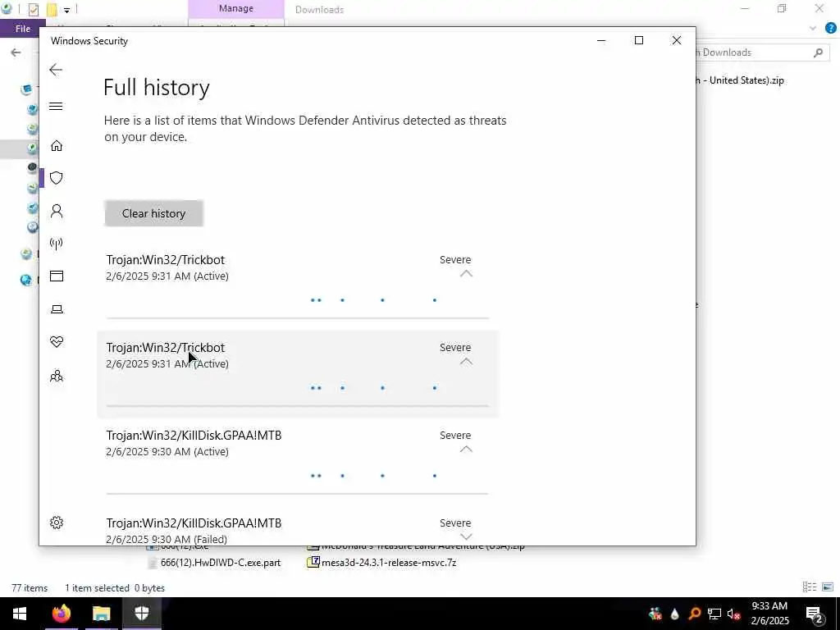This screenshot has height=630, width=840.
Task: Select the failed Trojan:Win32/KillDisk.GPAA!MTB name
Action: pyautogui.click(x=194, y=523)
